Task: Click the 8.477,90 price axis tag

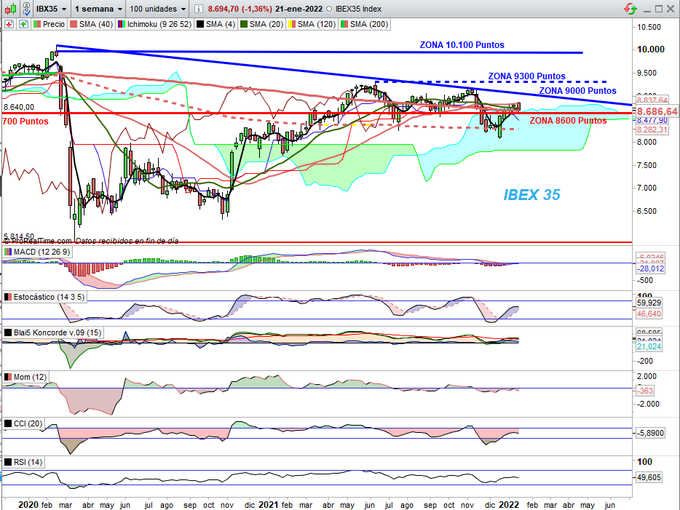Action: pos(652,120)
